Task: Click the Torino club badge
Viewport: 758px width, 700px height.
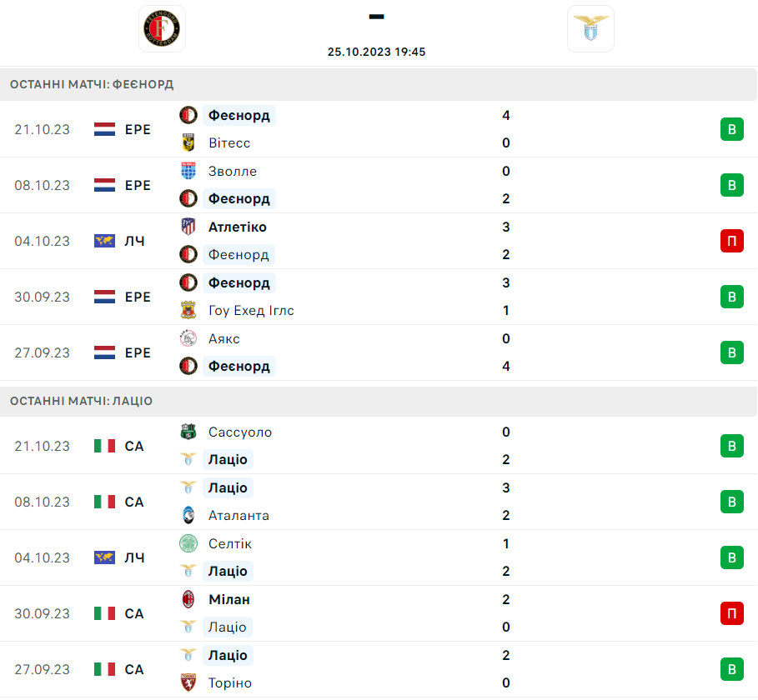Action: point(188,683)
